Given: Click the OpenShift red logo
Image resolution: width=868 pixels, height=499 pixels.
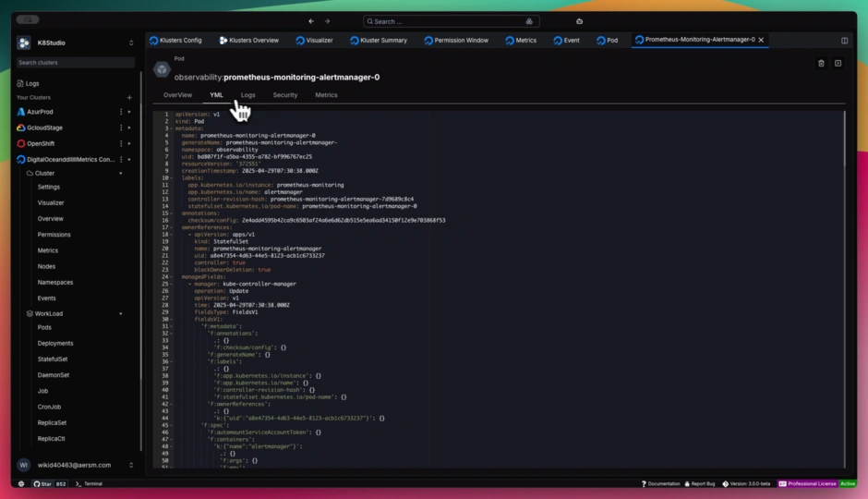Looking at the screenshot, I should (x=21, y=143).
